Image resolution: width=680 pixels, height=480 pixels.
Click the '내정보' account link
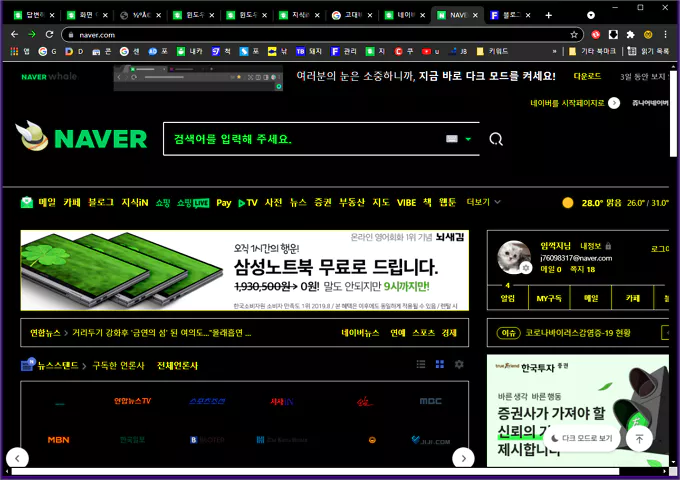591,246
